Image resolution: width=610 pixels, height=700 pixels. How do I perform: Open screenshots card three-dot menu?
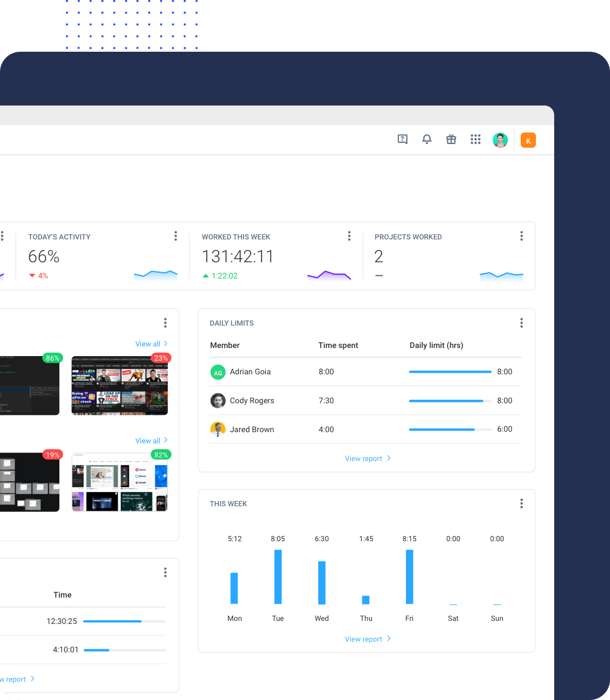pos(165,323)
